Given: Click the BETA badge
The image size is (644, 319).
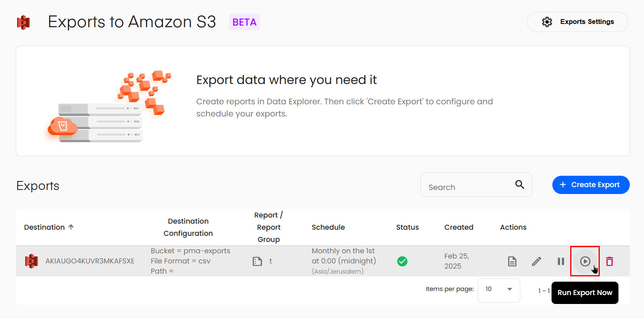Looking at the screenshot, I should (x=244, y=22).
